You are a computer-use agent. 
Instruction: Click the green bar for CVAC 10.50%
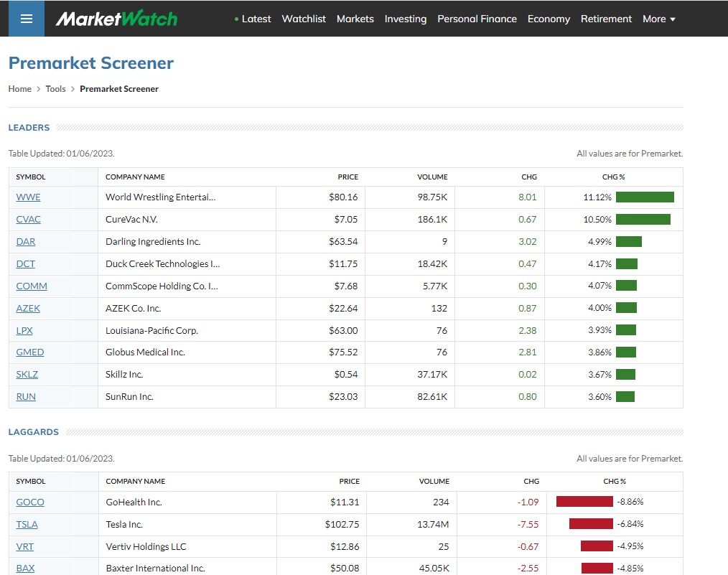click(x=643, y=219)
